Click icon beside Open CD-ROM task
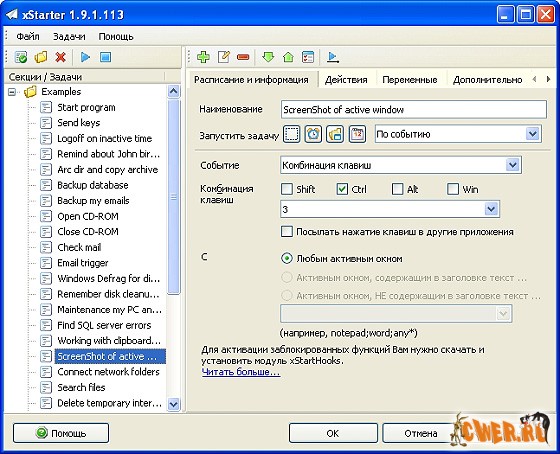Viewport: 560px width, 454px height. click(x=46, y=216)
